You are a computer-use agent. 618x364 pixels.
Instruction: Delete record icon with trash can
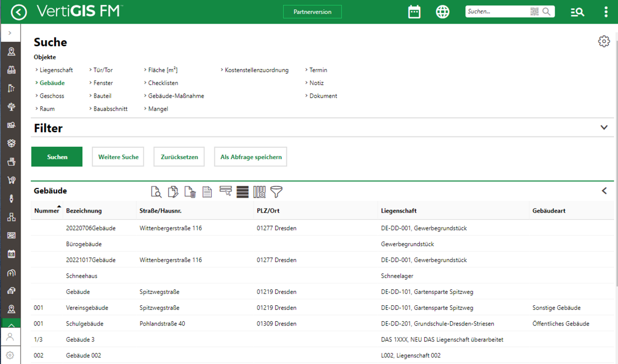point(190,192)
